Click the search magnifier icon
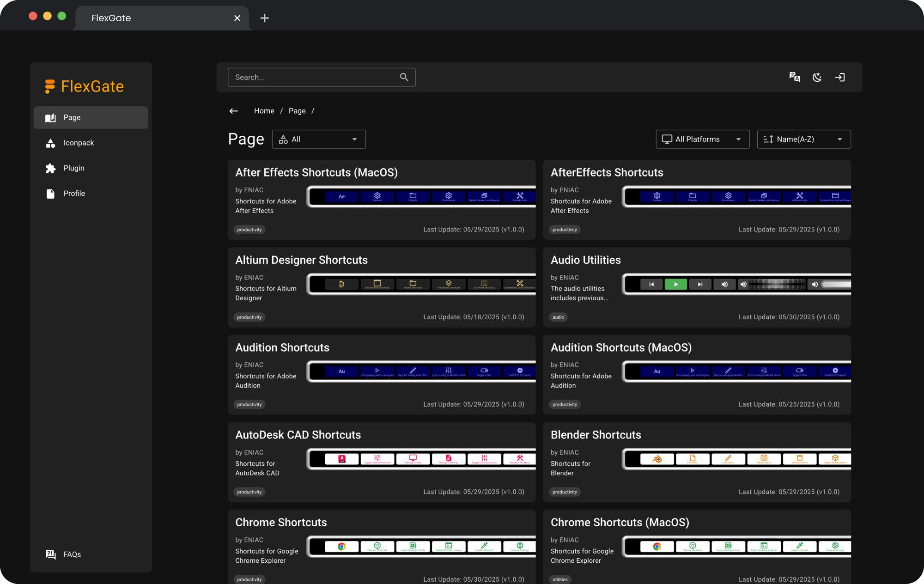The width and height of the screenshot is (924, 584). 404,77
